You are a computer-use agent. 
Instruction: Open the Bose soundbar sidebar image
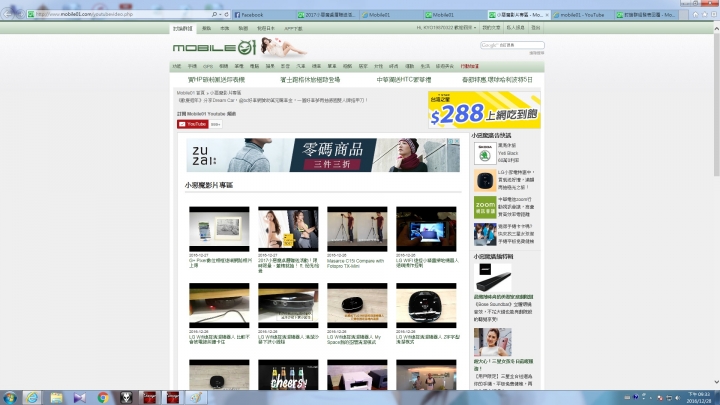[x=493, y=277]
